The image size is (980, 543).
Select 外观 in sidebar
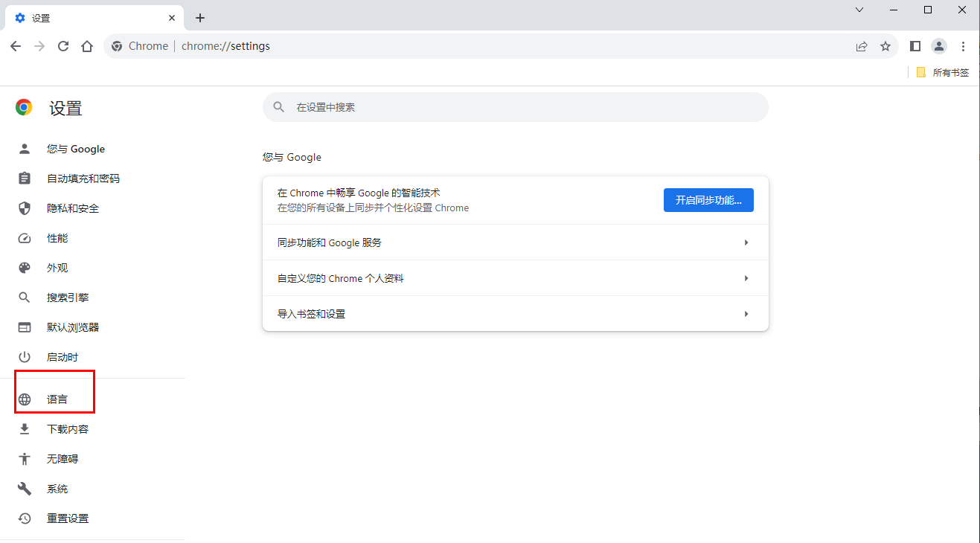[x=57, y=268]
